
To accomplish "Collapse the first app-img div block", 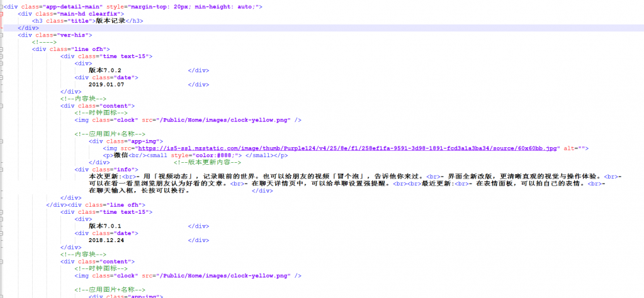I will (3, 141).
